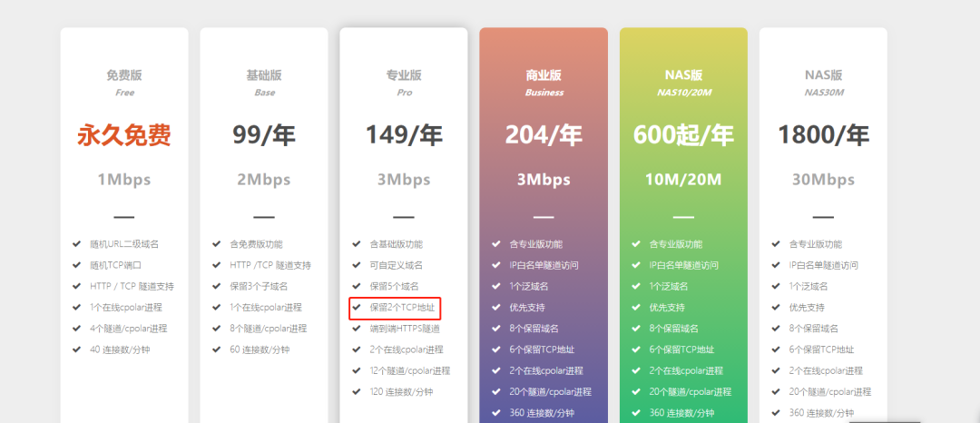Viewport: 980px width, 423px height.
Task: Click 含专业版功能 text in NAS30M card
Action: point(816,243)
